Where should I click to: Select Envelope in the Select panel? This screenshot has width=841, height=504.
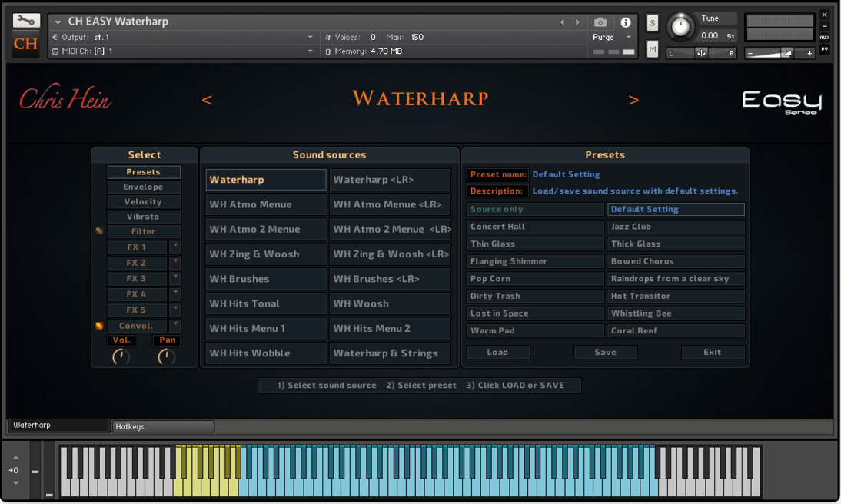click(144, 187)
